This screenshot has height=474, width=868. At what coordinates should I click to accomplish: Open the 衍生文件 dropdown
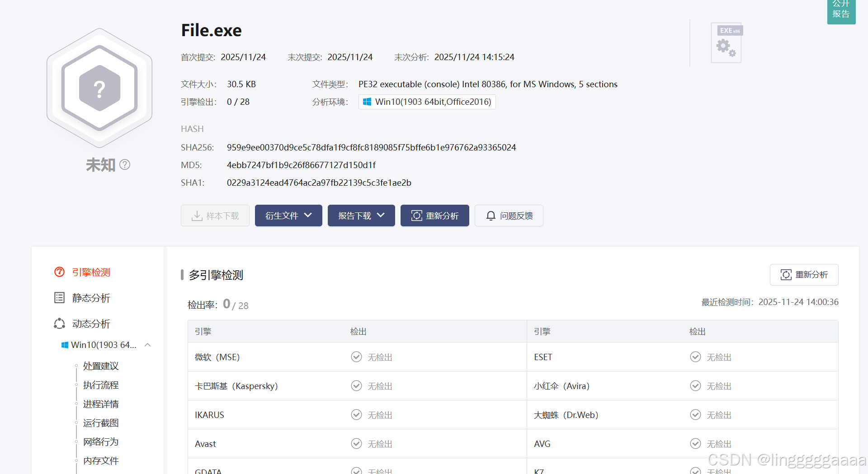pos(288,216)
